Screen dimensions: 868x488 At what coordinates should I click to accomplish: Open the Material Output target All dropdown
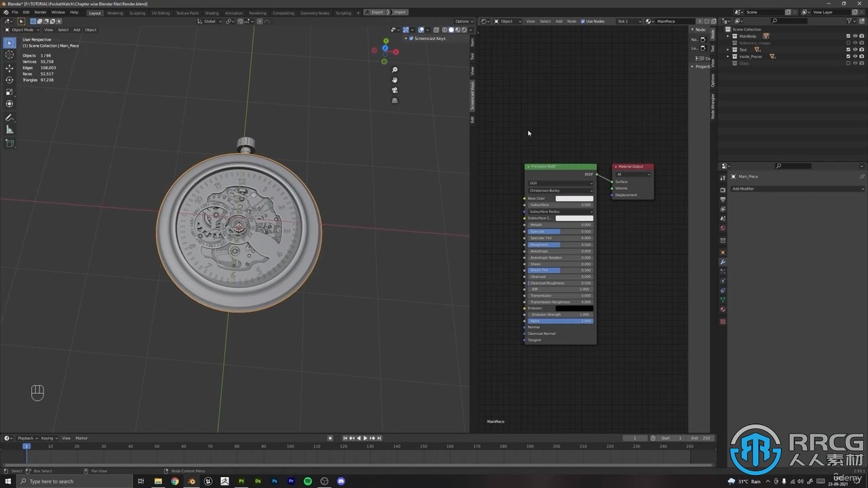point(633,174)
